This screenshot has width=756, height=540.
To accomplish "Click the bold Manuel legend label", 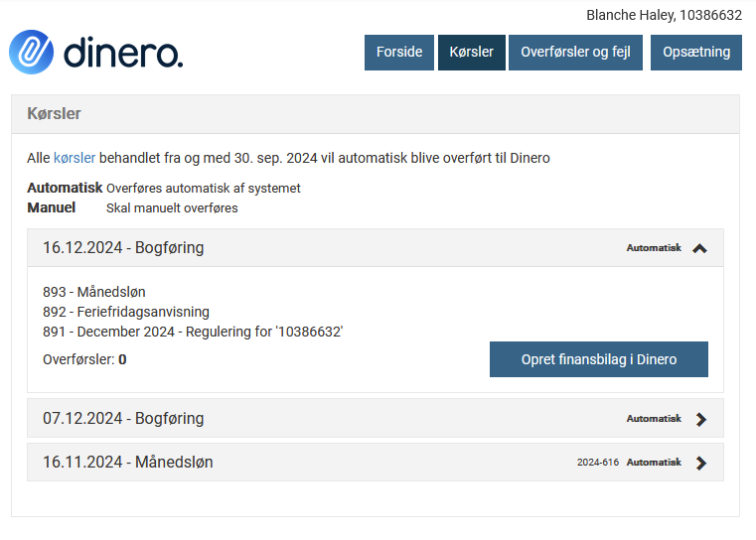I will pos(51,207).
